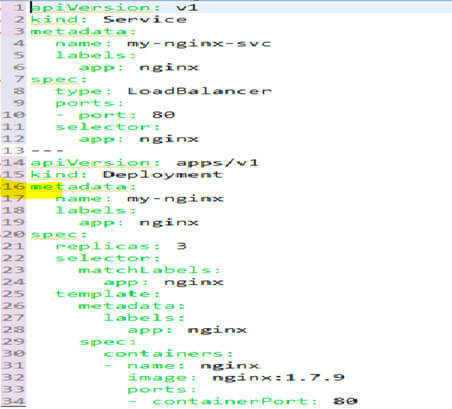Click 'replicas:' key on line 21
452x409 pixels.
pyautogui.click(x=108, y=246)
